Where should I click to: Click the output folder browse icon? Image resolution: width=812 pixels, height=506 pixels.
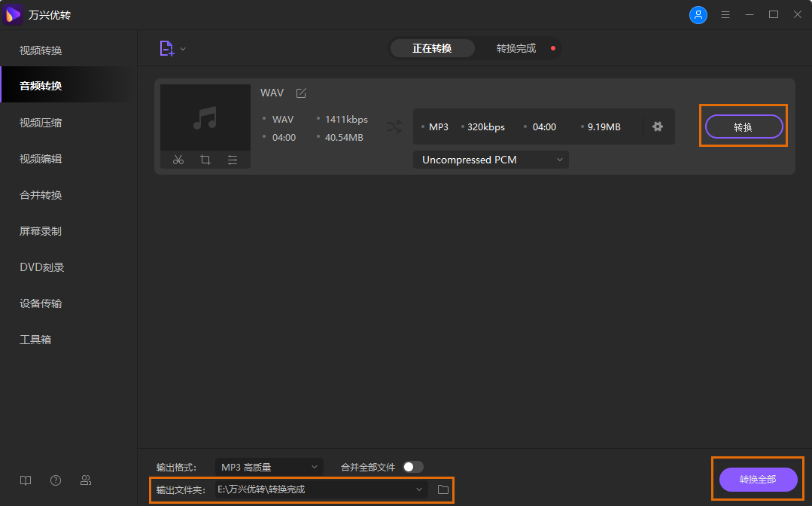click(442, 489)
